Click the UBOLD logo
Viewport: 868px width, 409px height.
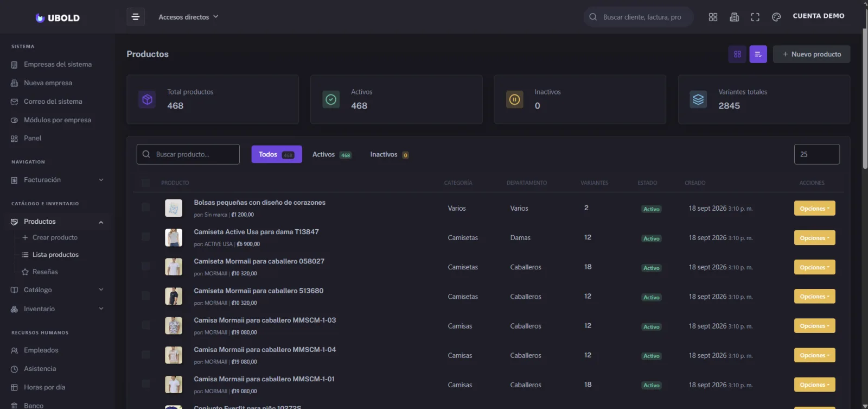[x=58, y=17]
